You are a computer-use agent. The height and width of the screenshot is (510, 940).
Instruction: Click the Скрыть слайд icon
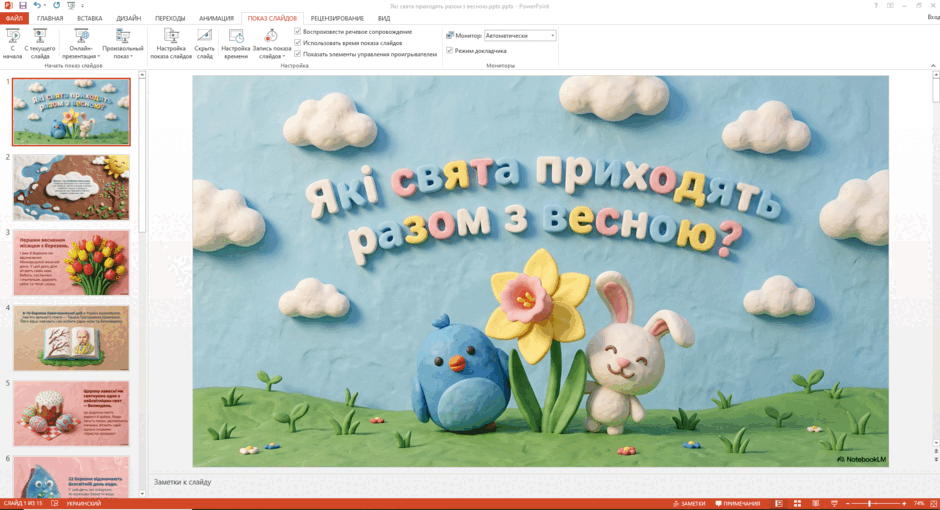[x=204, y=36]
